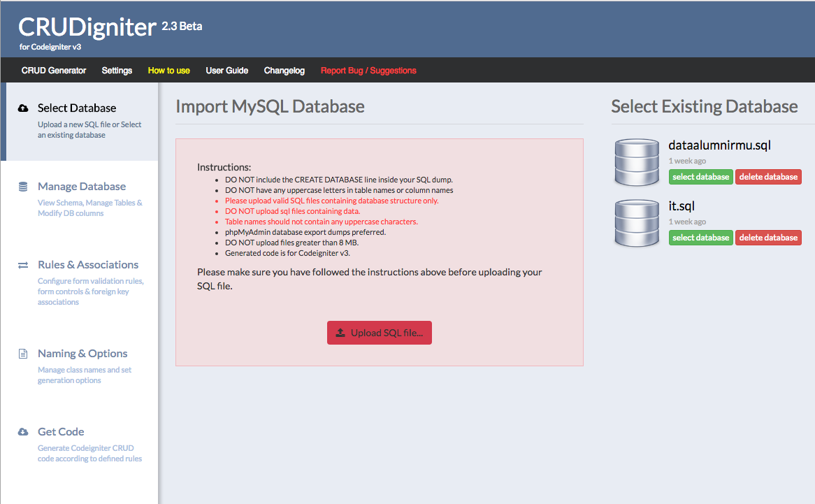This screenshot has width=815, height=504.
Task: Click the '2.3 Beta' version label
Action: pyautogui.click(x=182, y=26)
